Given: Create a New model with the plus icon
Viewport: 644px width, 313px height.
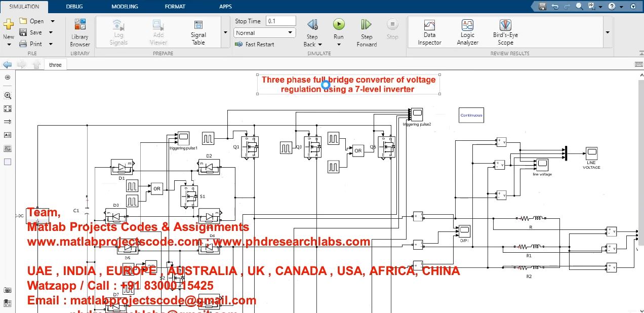Looking at the screenshot, I should pos(9,25).
